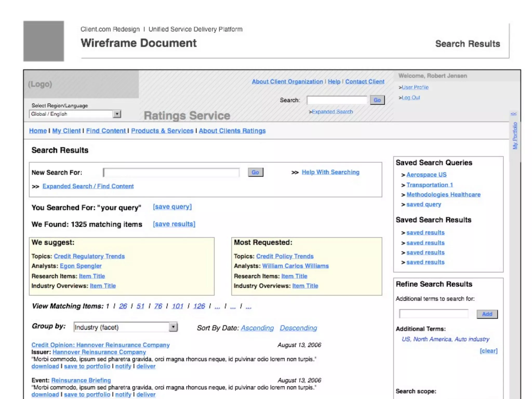Open the Select Region/Language dropdown arrow
The image size is (532, 399).
pos(117,114)
